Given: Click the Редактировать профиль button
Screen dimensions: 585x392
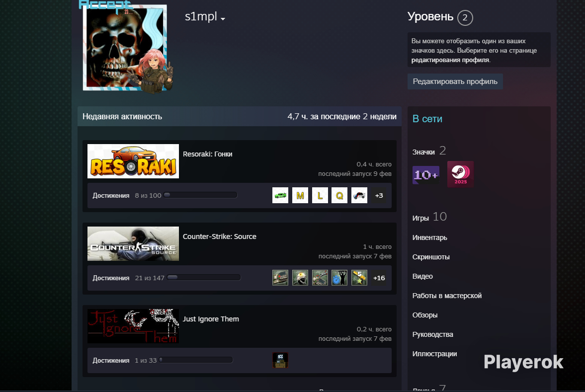Looking at the screenshot, I should pyautogui.click(x=455, y=81).
